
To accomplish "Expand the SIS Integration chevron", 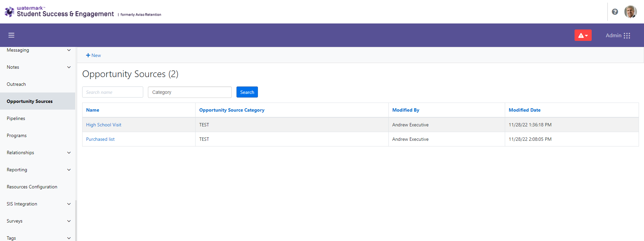I will [x=69, y=204].
